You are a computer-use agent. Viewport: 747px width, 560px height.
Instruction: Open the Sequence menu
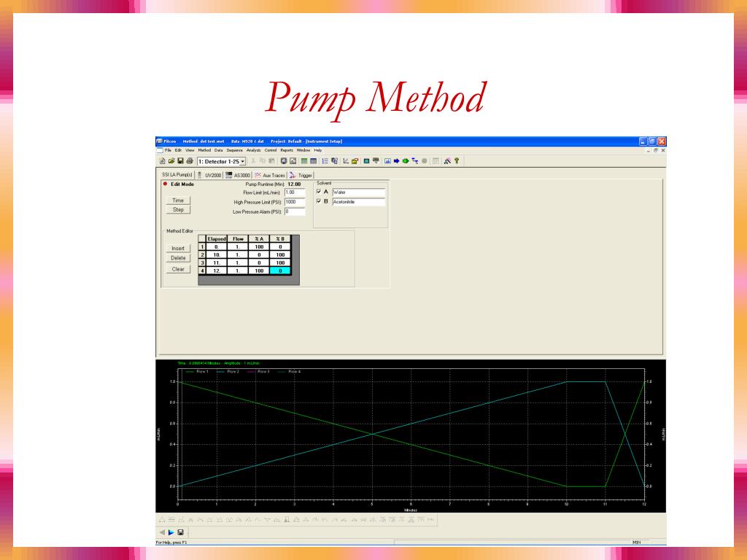point(234,149)
